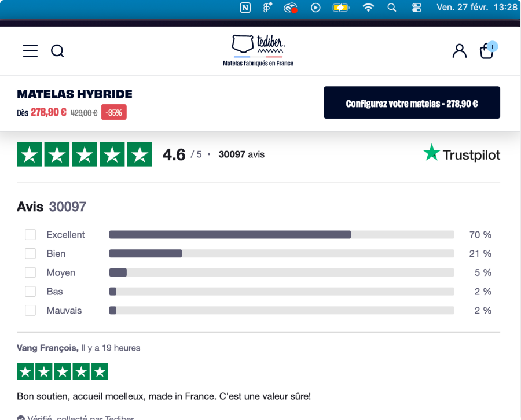
Task: Click the Bas 2 % rating bar
Action: coord(281,291)
